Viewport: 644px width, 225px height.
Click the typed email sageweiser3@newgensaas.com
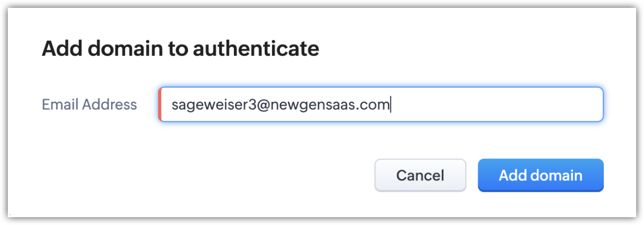pyautogui.click(x=280, y=104)
